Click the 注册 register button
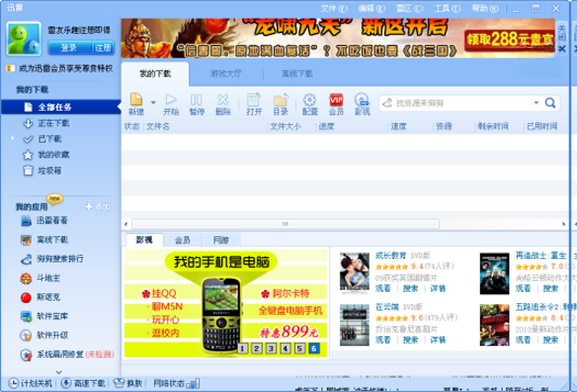 (x=103, y=48)
